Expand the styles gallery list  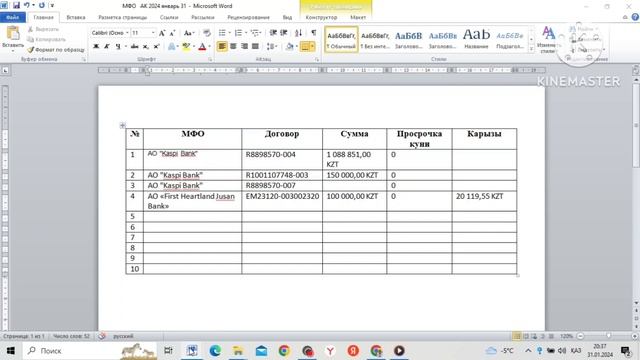point(531,49)
